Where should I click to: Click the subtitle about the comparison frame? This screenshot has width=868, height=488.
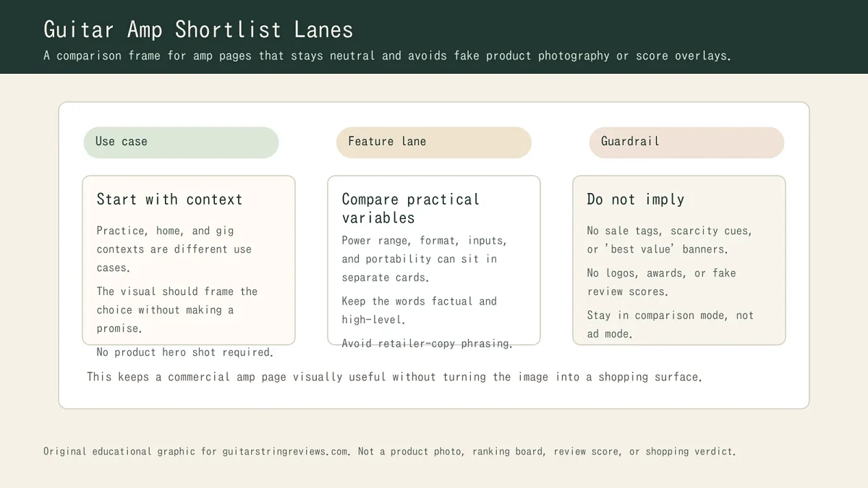pos(387,56)
